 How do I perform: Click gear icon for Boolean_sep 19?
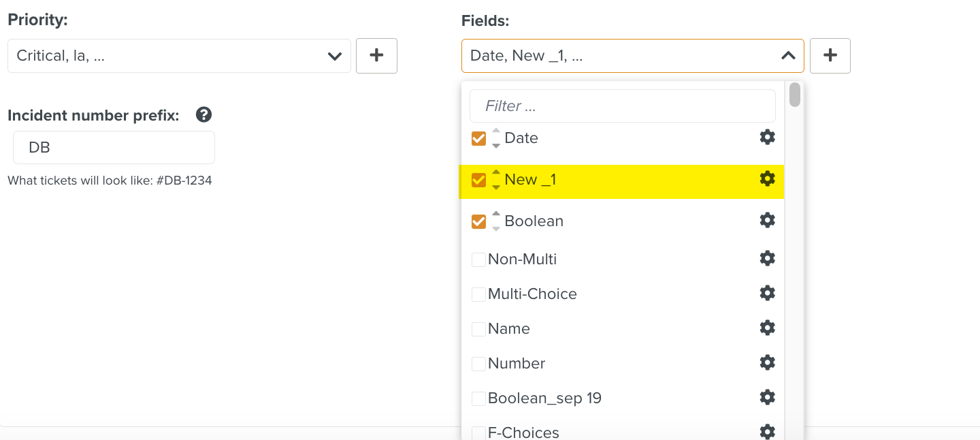(767, 397)
